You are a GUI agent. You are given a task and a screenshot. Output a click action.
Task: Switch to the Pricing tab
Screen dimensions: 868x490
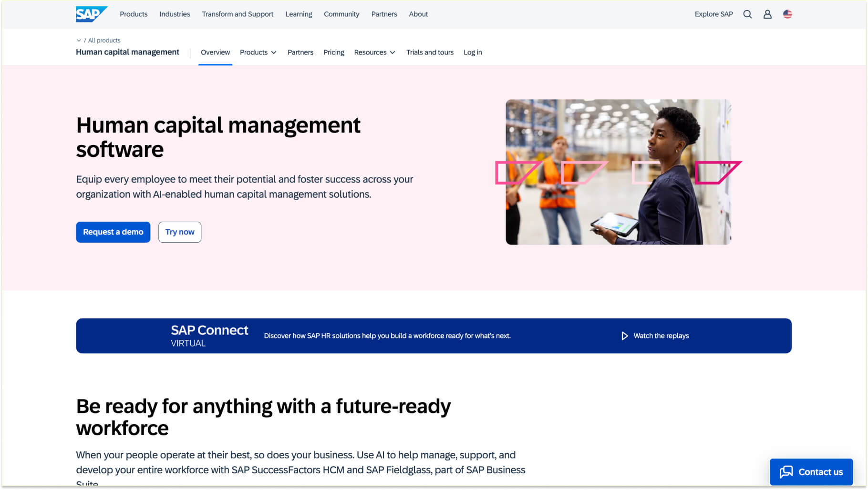(333, 52)
